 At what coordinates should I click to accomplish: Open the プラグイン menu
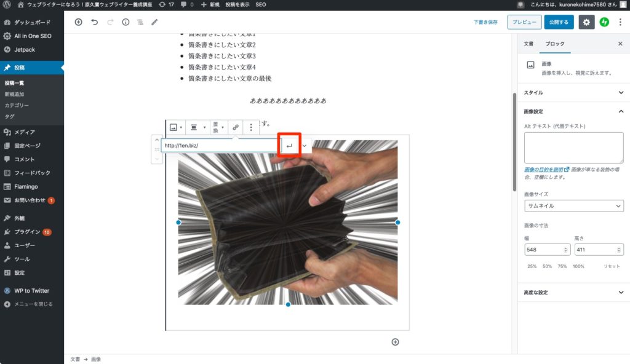32,232
